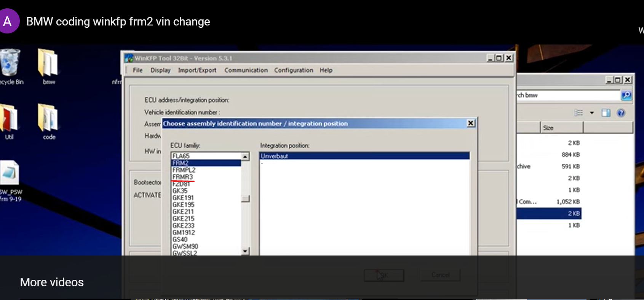The width and height of the screenshot is (644, 300).
Task: Open the Configuration menu
Action: [294, 70]
